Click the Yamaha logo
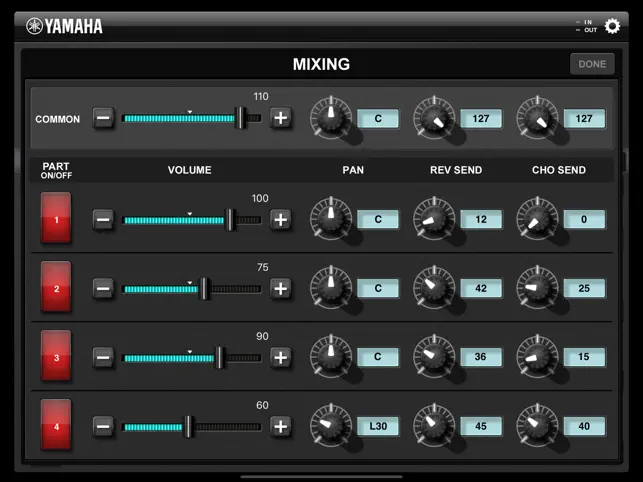 pyautogui.click(x=65, y=26)
